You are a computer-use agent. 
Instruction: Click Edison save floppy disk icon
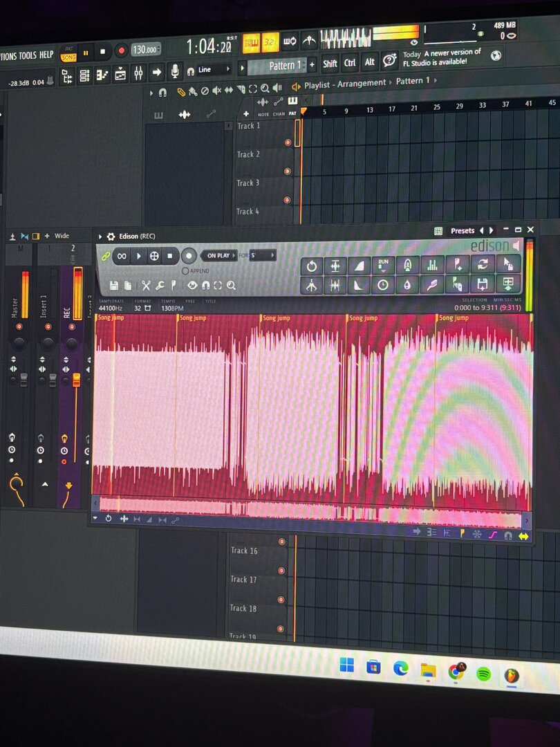click(114, 286)
